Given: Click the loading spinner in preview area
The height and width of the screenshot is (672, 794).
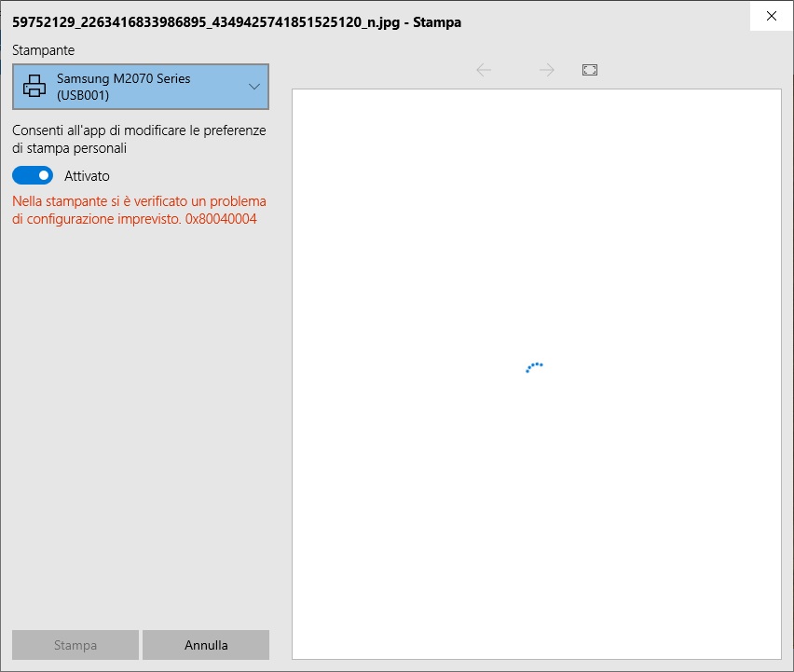Looking at the screenshot, I should [x=534, y=367].
